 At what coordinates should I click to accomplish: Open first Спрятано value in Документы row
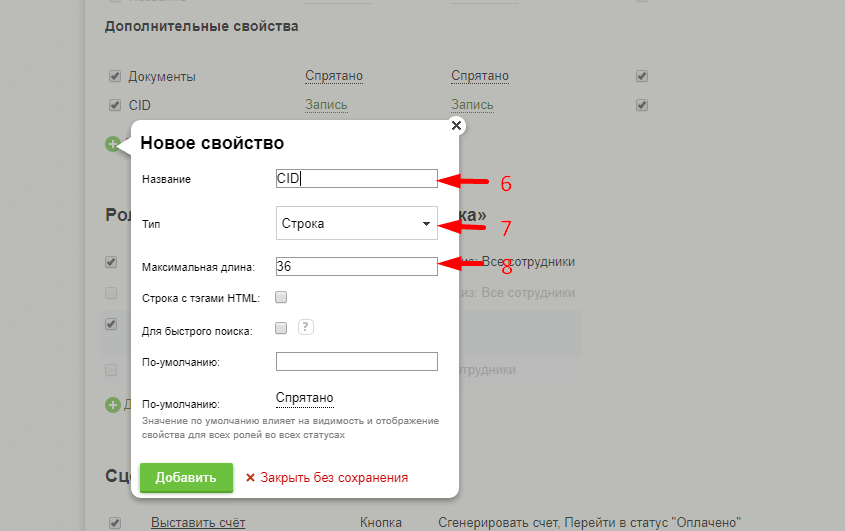[334, 76]
